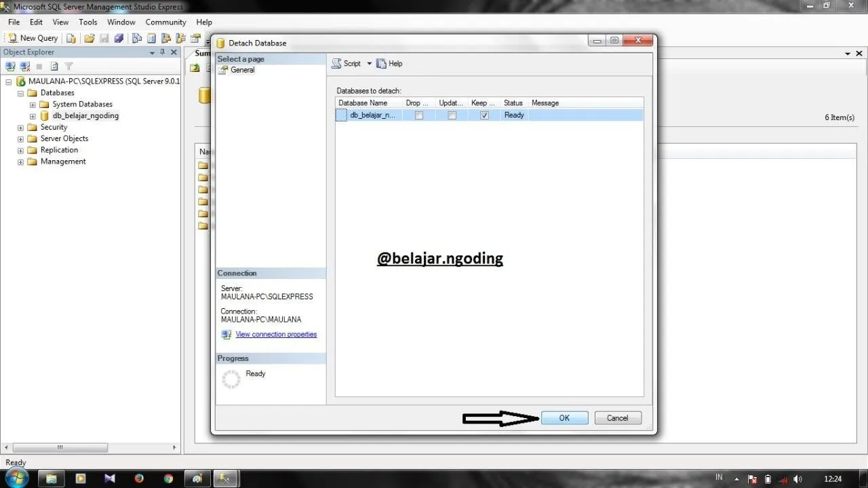
Task: Open the Script dropdown arrow
Action: (370, 63)
